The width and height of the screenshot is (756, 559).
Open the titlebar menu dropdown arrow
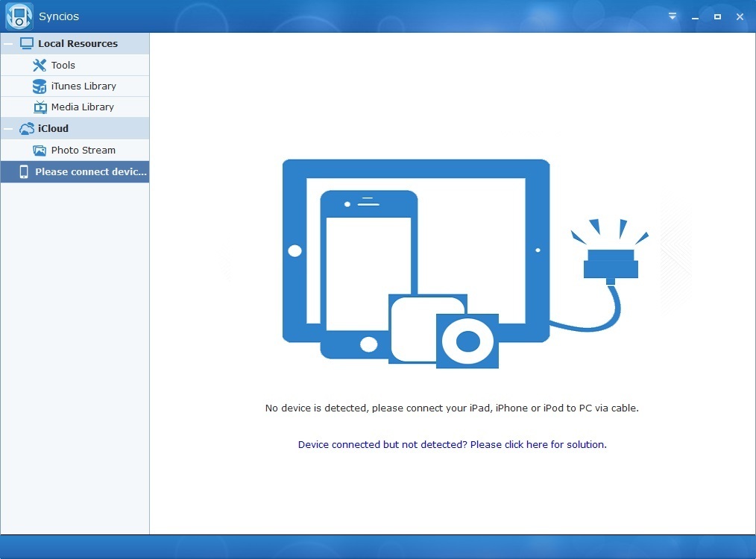[x=672, y=16]
